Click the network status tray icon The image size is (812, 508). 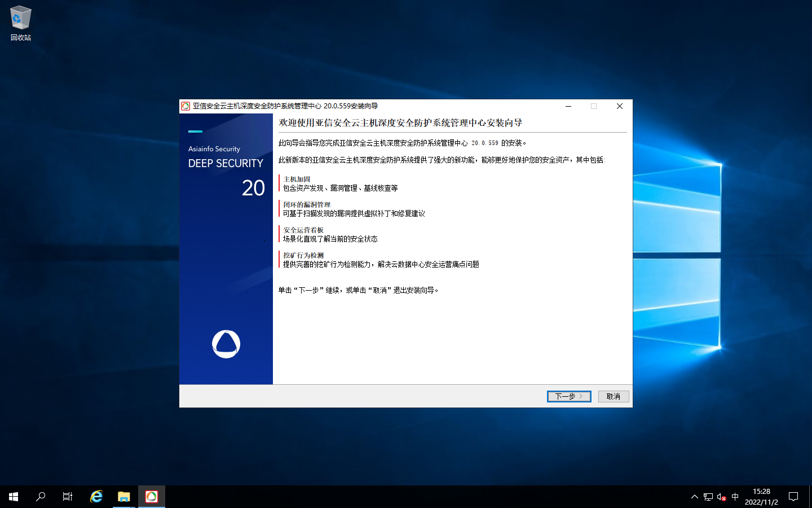[708, 497]
